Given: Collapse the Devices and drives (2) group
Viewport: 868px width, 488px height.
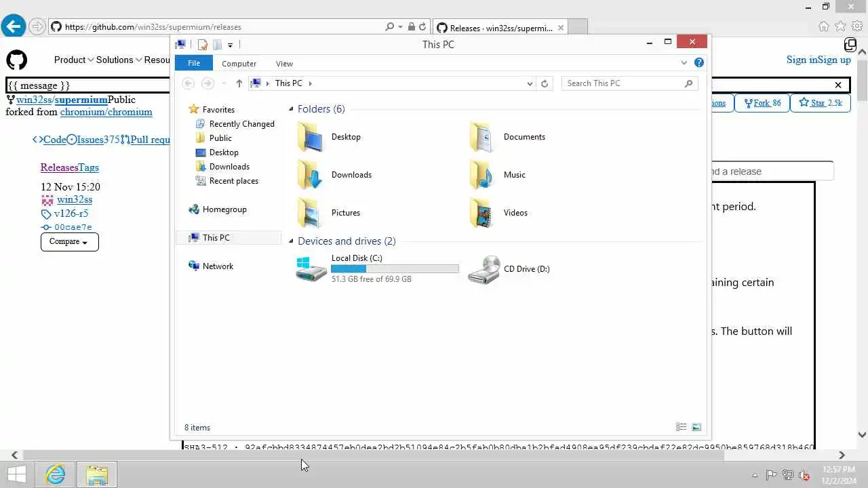Looking at the screenshot, I should tap(291, 241).
